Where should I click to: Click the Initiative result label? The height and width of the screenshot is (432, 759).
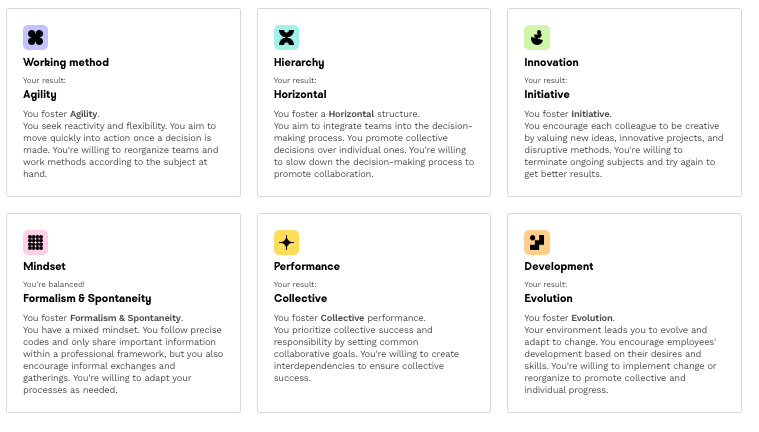click(x=548, y=95)
